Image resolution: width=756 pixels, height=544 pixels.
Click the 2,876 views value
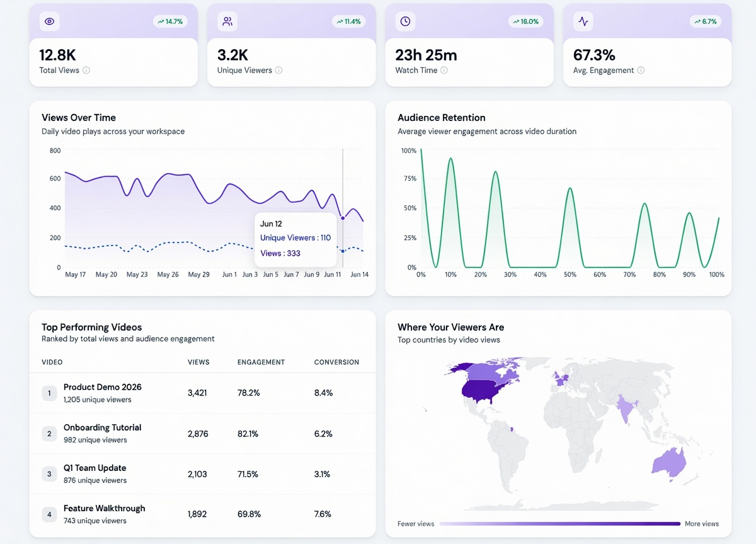click(x=198, y=434)
